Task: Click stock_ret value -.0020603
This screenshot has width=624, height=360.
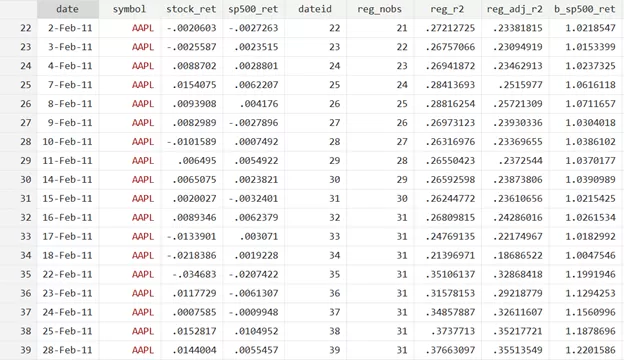Action: tap(191, 28)
